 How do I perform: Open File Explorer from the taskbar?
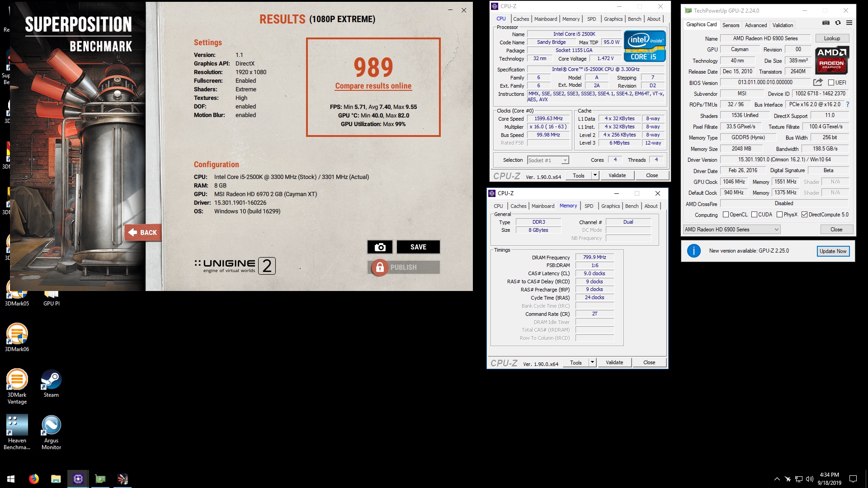(x=56, y=479)
